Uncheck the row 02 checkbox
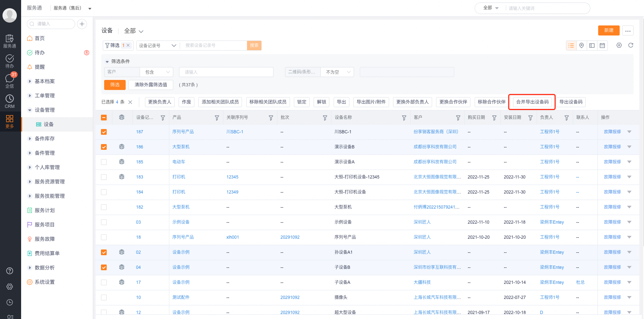 coord(104,252)
